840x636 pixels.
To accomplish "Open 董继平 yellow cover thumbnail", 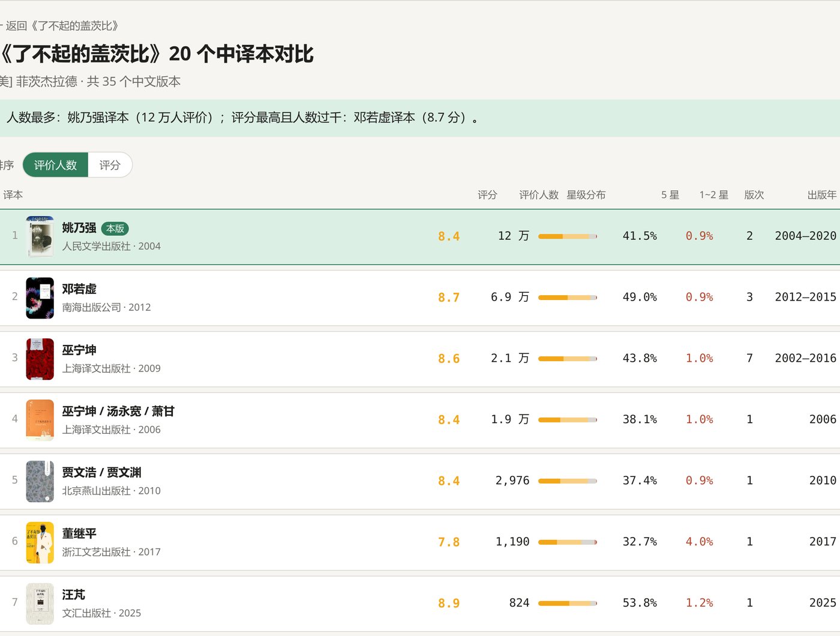I will click(40, 542).
